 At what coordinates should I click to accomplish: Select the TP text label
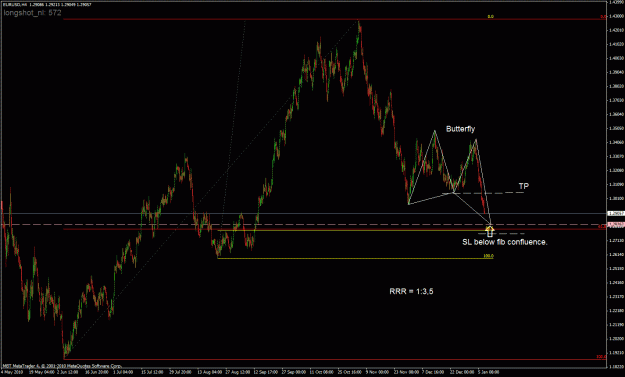[523, 186]
